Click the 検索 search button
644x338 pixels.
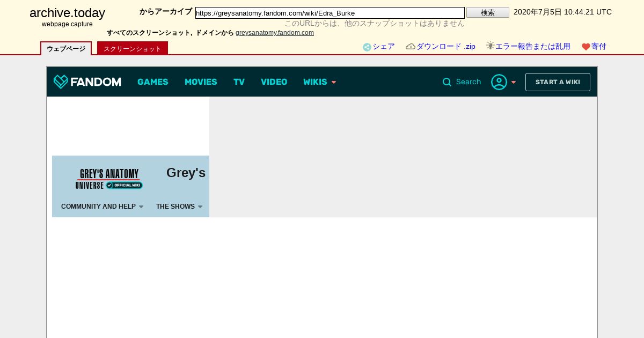pos(488,12)
